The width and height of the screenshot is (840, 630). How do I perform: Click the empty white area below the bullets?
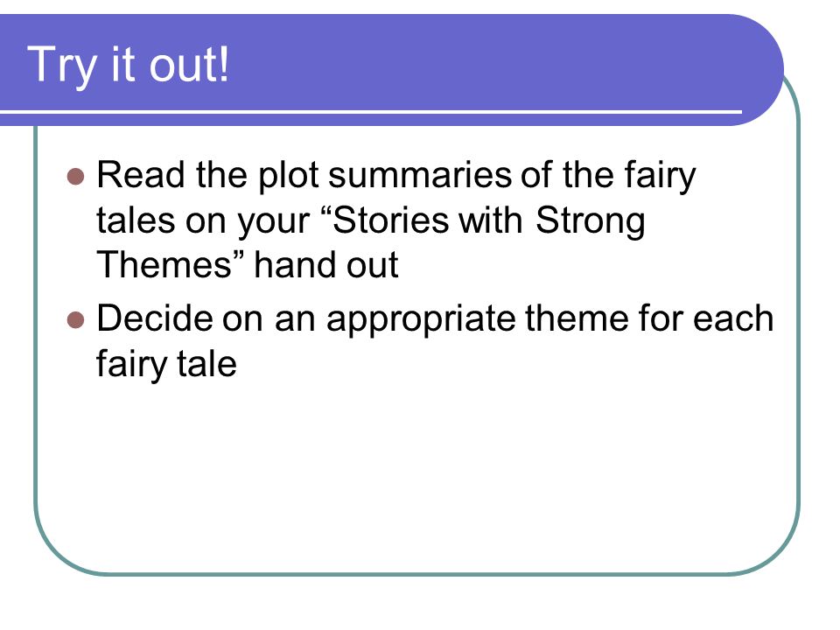pyautogui.click(x=418, y=472)
